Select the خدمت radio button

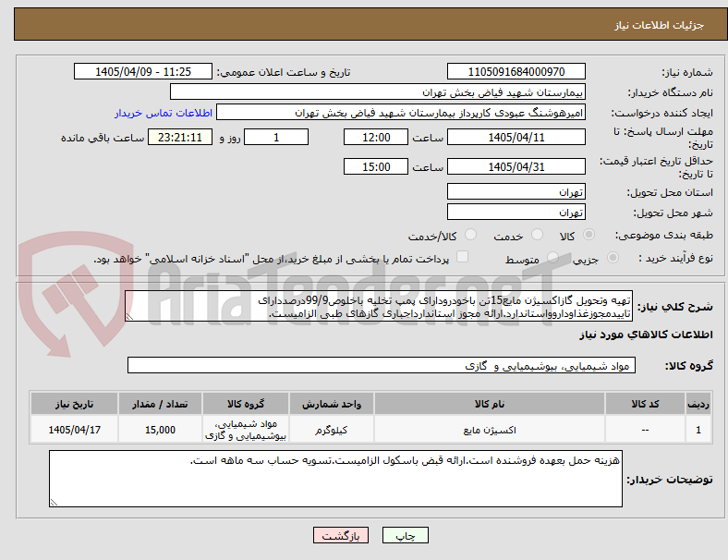click(537, 235)
